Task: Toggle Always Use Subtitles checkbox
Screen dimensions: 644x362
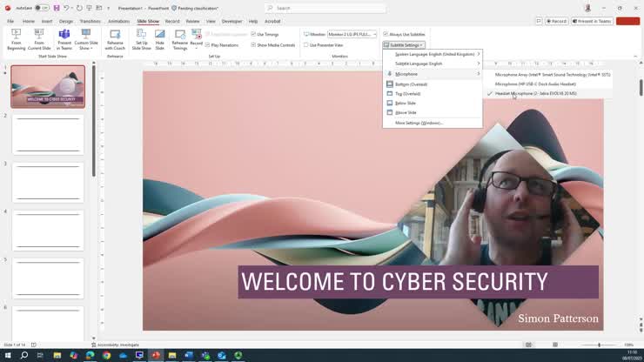Action: (x=404, y=35)
